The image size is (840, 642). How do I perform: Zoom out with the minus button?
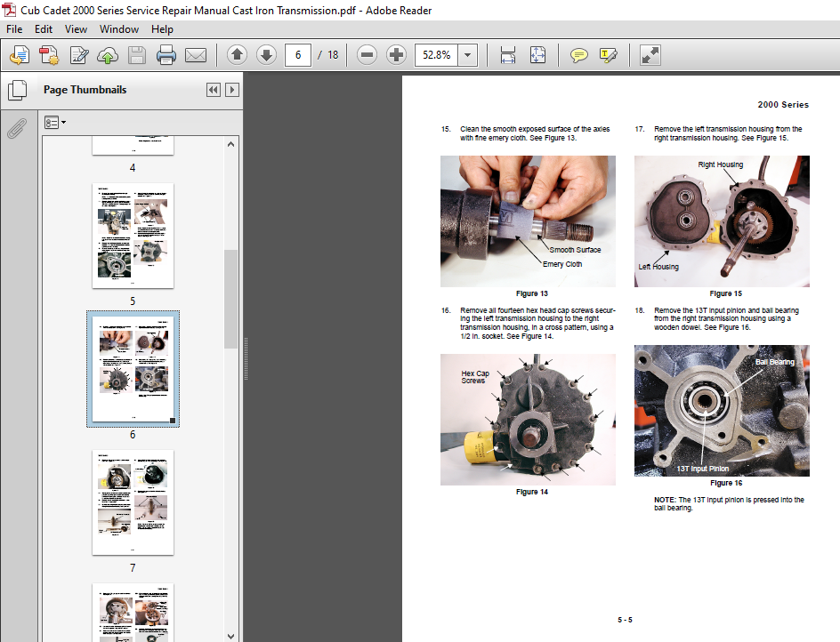[367, 54]
